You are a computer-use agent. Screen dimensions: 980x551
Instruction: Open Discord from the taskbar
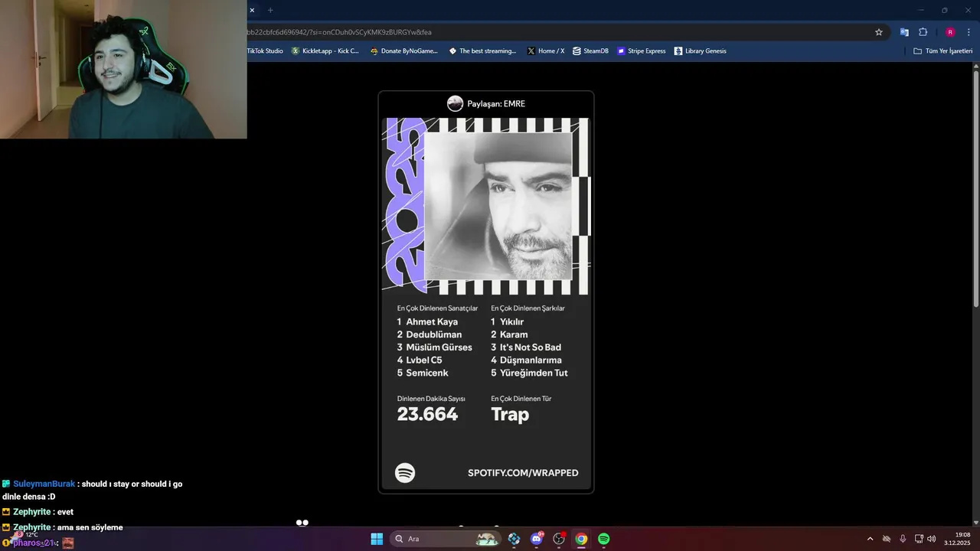(x=537, y=539)
